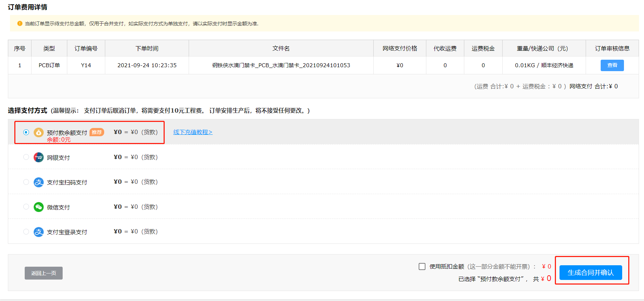This screenshot has width=644, height=301.
Task: Click the WeChat Pay green icon
Action: coord(39,207)
